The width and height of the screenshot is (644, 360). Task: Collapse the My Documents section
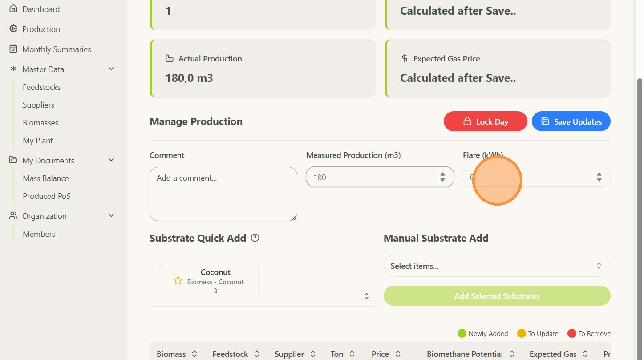[x=111, y=160]
